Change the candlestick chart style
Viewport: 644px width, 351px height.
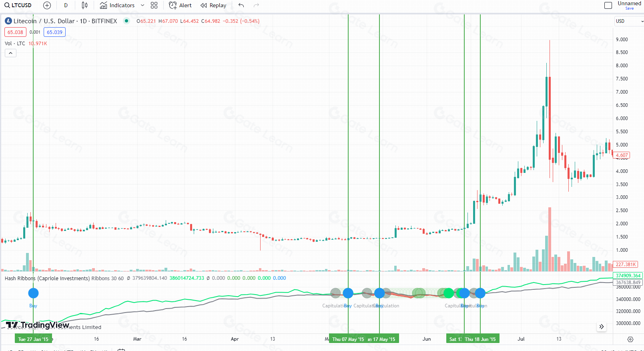coord(84,5)
